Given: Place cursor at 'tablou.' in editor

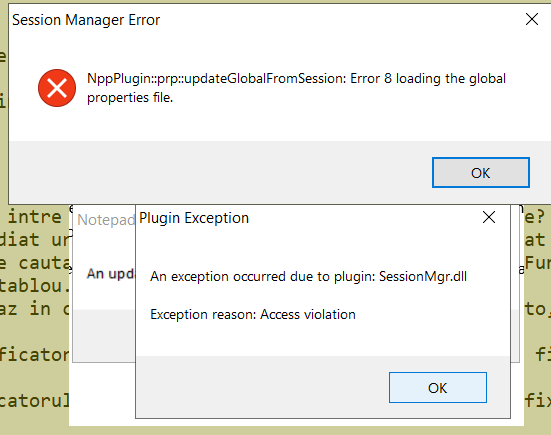Looking at the screenshot, I should [34, 286].
